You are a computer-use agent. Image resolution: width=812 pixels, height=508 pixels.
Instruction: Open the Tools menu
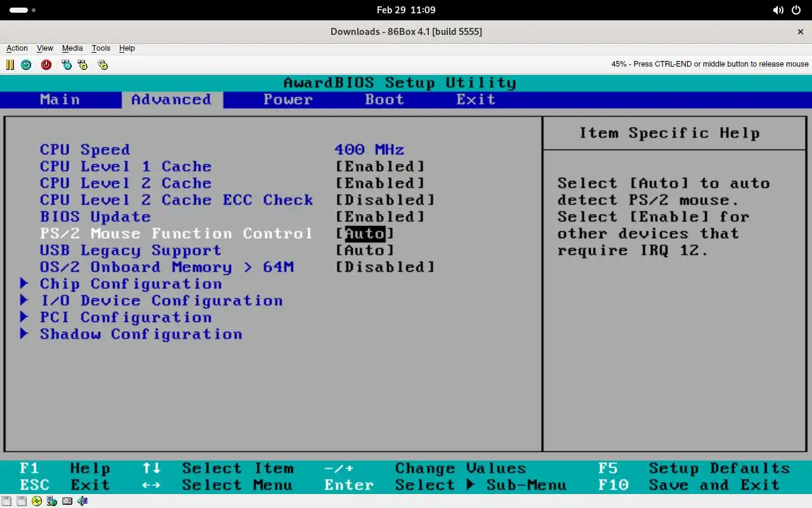point(101,48)
